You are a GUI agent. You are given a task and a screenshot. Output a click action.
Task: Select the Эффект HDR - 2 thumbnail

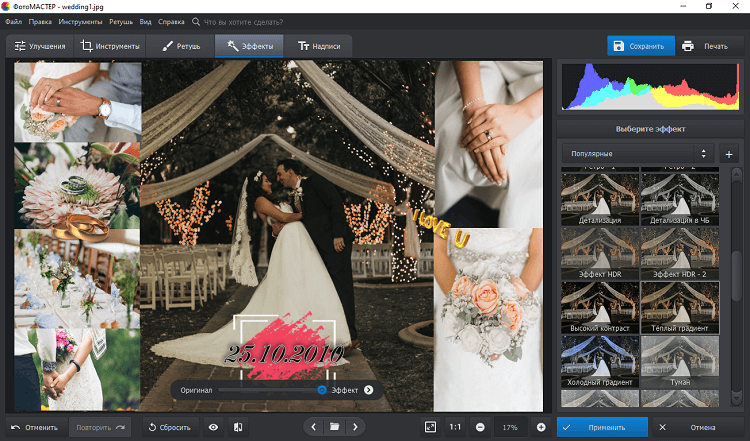click(x=680, y=253)
